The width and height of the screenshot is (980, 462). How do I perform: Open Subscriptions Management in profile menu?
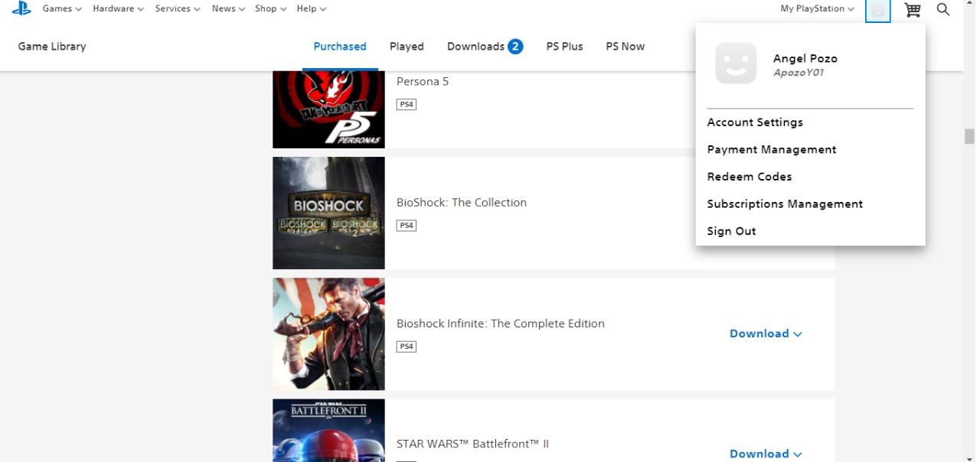(x=785, y=203)
